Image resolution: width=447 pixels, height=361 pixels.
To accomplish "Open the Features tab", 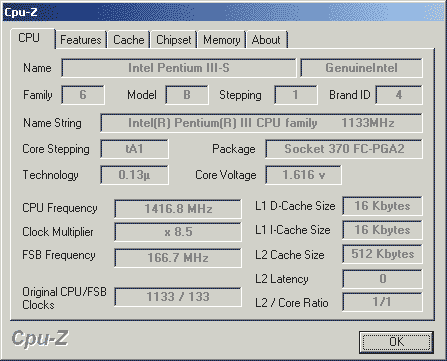I will click(81, 40).
